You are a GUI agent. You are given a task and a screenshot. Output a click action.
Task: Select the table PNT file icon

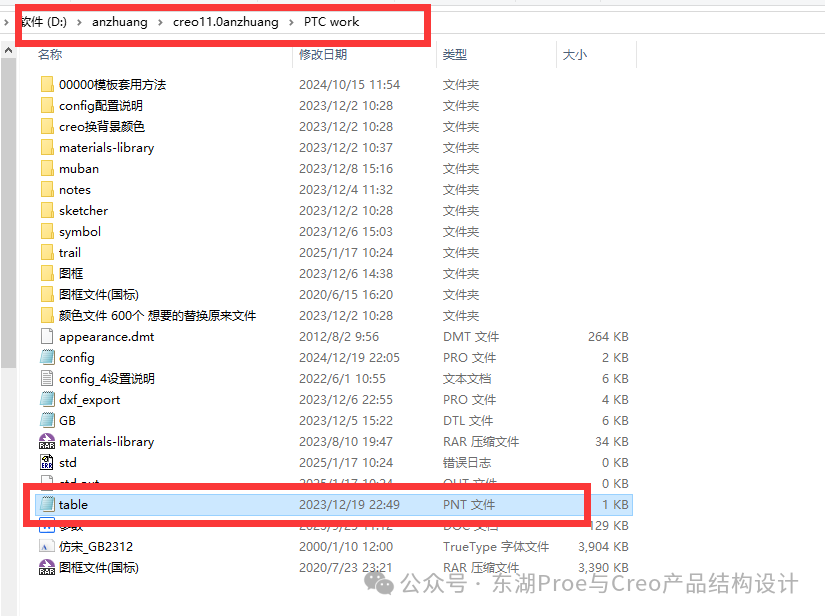click(x=46, y=504)
